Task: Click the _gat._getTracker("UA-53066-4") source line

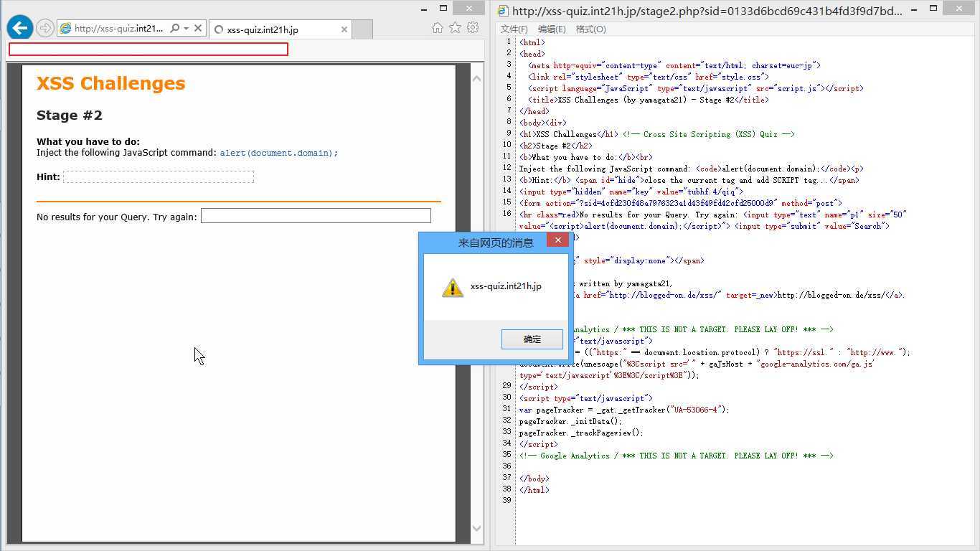Action: (624, 410)
